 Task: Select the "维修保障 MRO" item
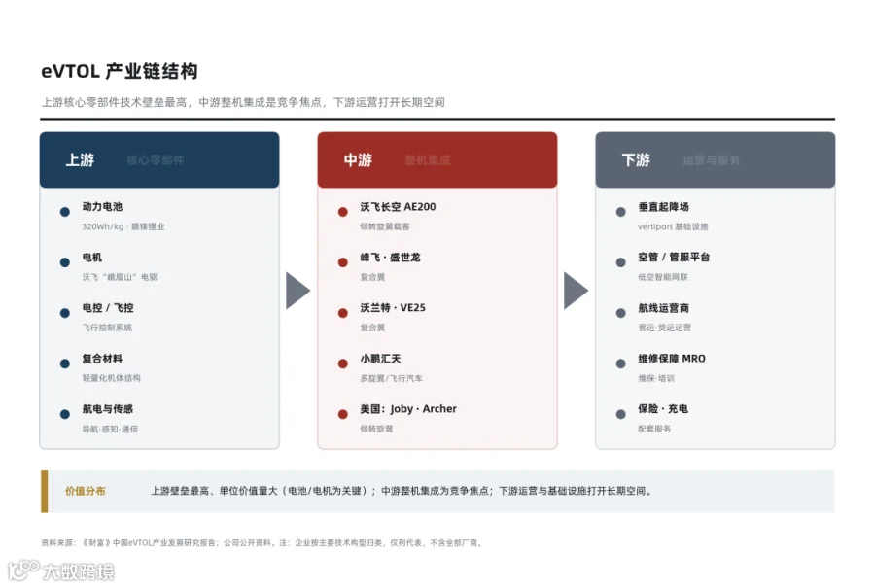click(672, 359)
